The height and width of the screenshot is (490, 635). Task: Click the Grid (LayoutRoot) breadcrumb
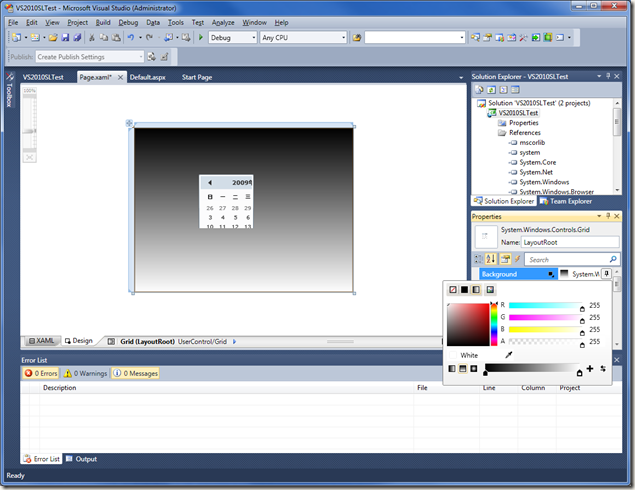point(147,341)
